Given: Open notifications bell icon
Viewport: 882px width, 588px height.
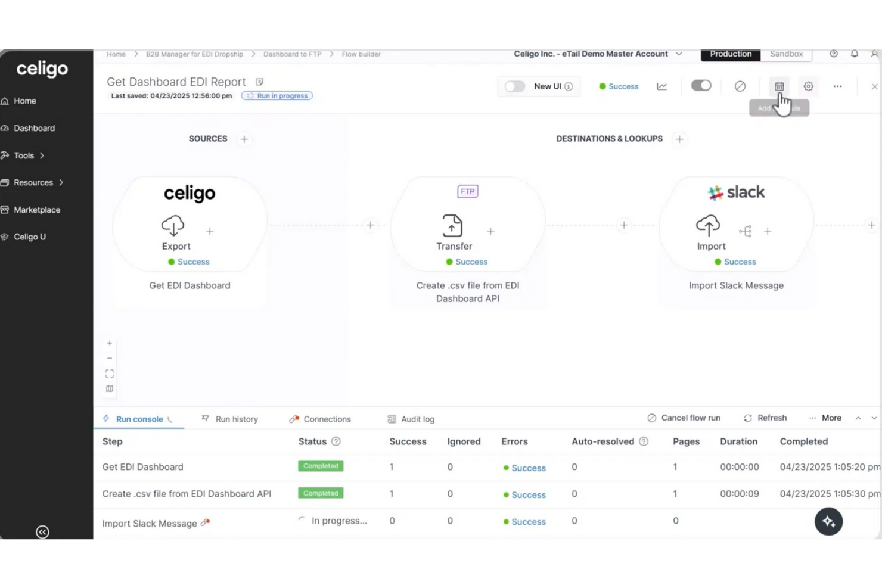Looking at the screenshot, I should click(855, 54).
